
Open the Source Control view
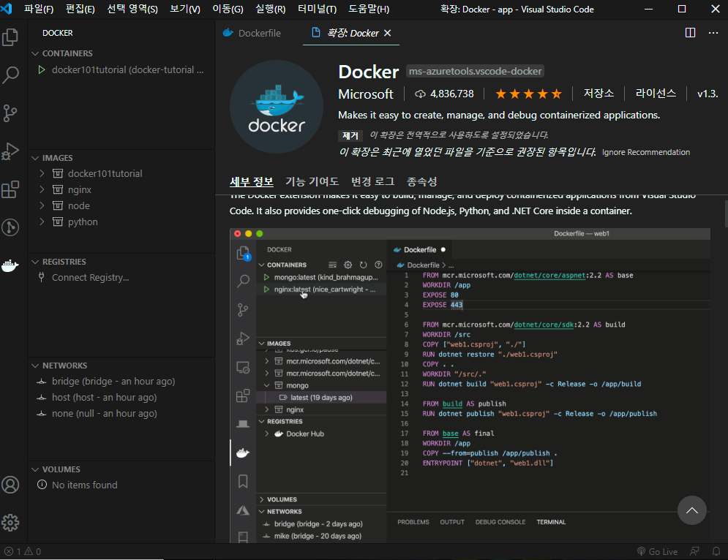click(x=10, y=113)
